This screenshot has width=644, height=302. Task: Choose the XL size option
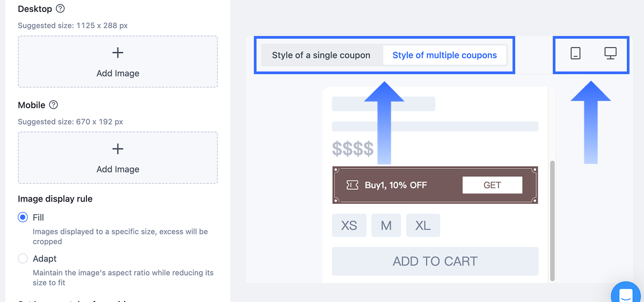click(x=423, y=226)
